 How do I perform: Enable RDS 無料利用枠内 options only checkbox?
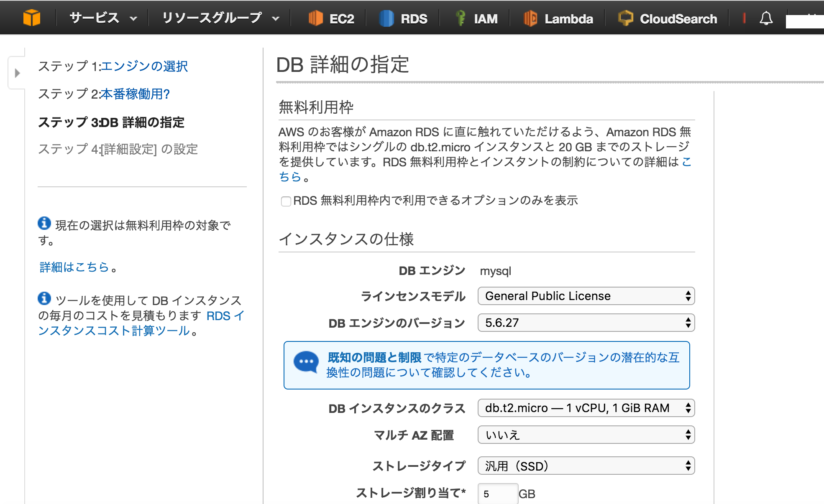pos(286,201)
